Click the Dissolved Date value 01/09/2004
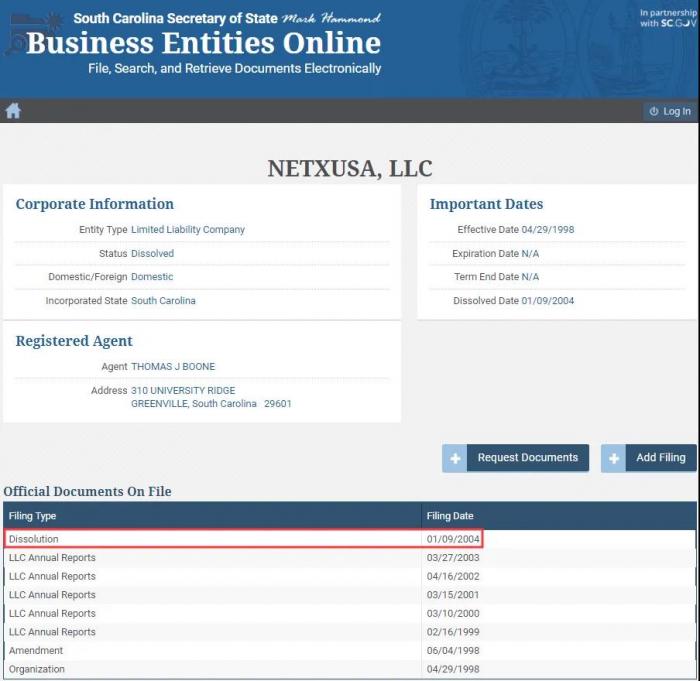Viewport: 700px width, 681px height. coord(547,301)
